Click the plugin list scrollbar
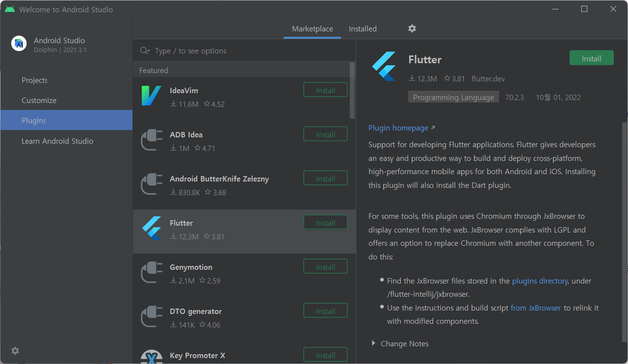Viewport: 628px width, 364px height. (x=352, y=91)
